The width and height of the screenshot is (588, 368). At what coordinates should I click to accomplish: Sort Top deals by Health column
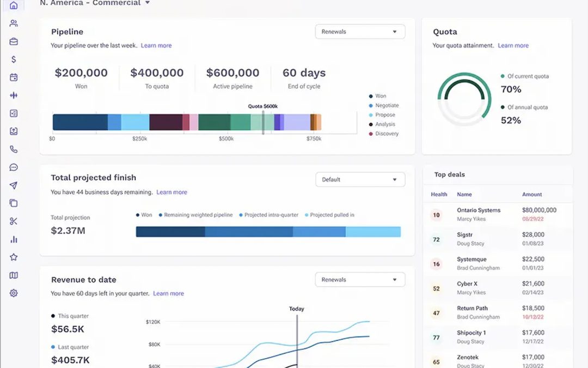point(439,195)
